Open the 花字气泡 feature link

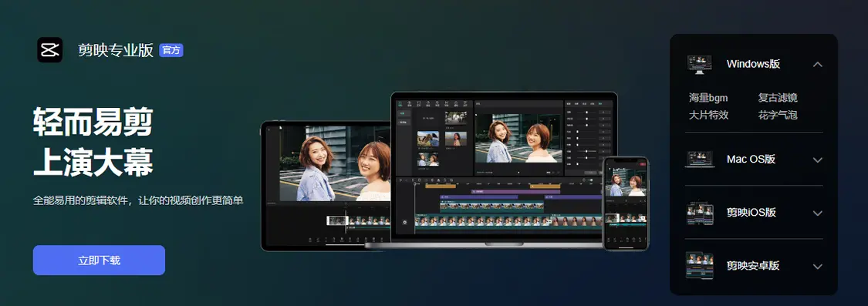[777, 115]
